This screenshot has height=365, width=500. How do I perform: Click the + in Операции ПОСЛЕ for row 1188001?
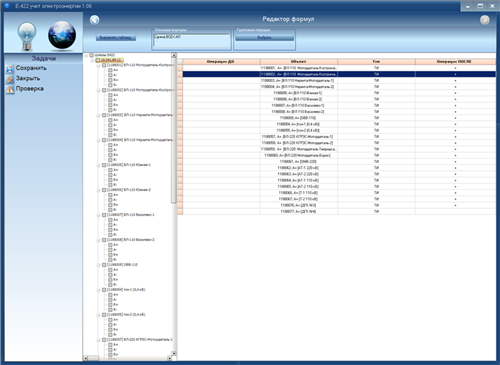455,68
